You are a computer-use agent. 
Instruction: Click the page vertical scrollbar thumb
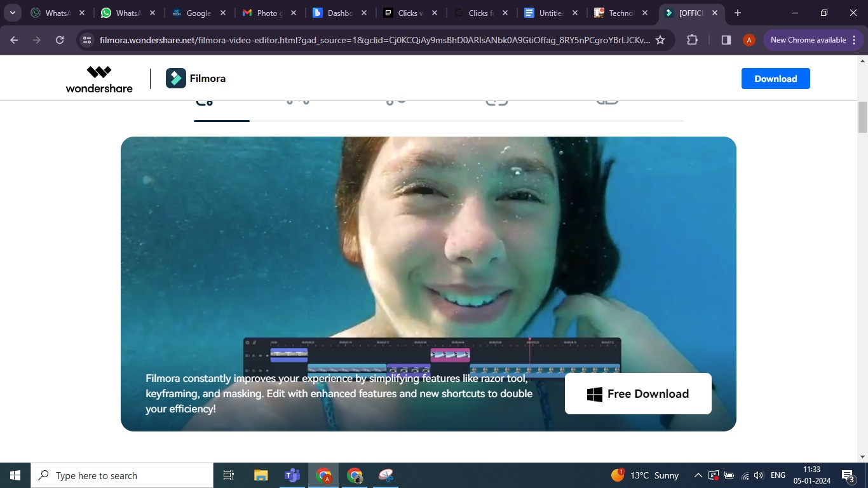(x=862, y=116)
